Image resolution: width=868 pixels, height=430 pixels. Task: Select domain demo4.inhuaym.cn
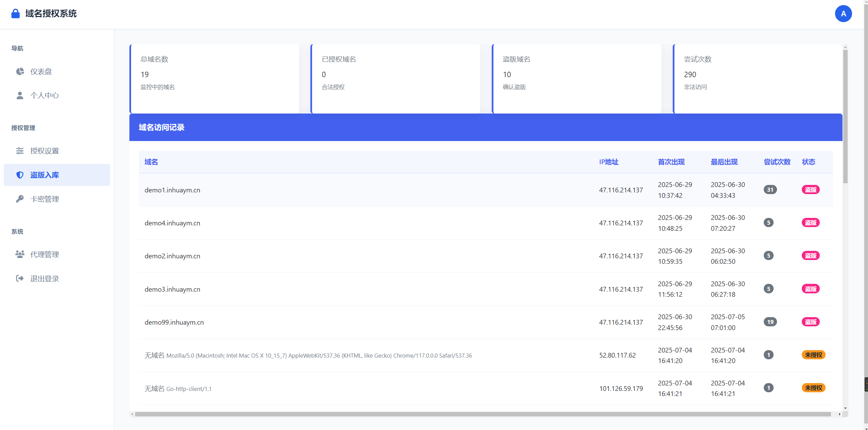(x=172, y=223)
